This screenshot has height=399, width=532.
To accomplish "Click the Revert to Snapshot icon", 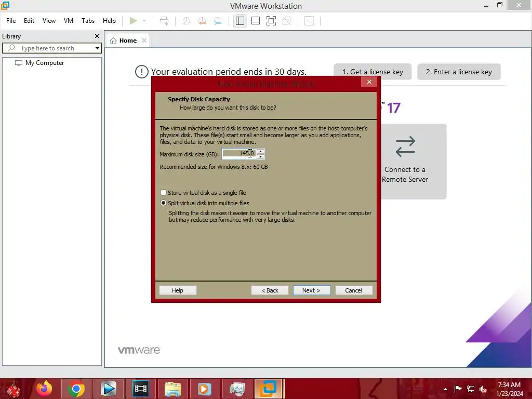I will (202, 21).
